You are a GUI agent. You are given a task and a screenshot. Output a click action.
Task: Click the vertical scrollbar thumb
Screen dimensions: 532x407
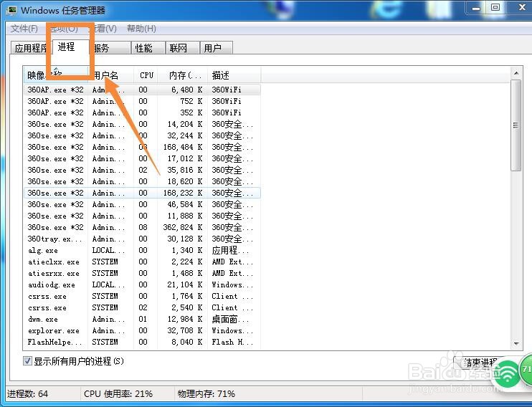click(x=516, y=125)
